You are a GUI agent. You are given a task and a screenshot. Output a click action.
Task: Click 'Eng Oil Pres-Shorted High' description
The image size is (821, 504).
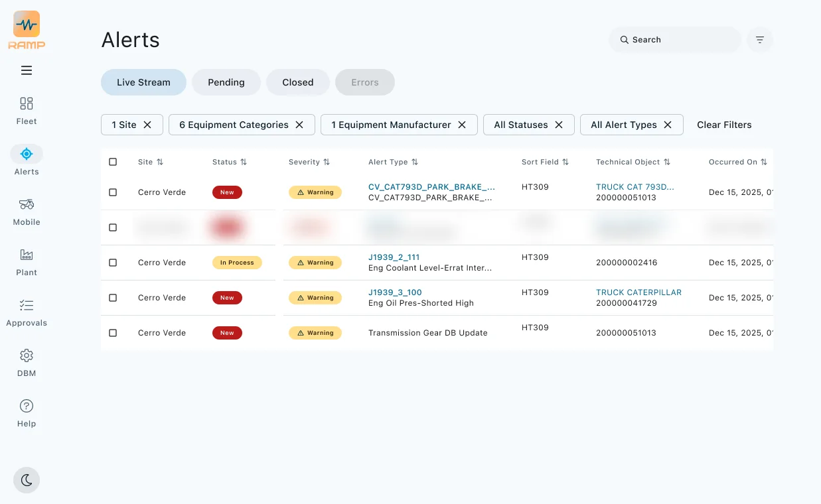pyautogui.click(x=421, y=303)
